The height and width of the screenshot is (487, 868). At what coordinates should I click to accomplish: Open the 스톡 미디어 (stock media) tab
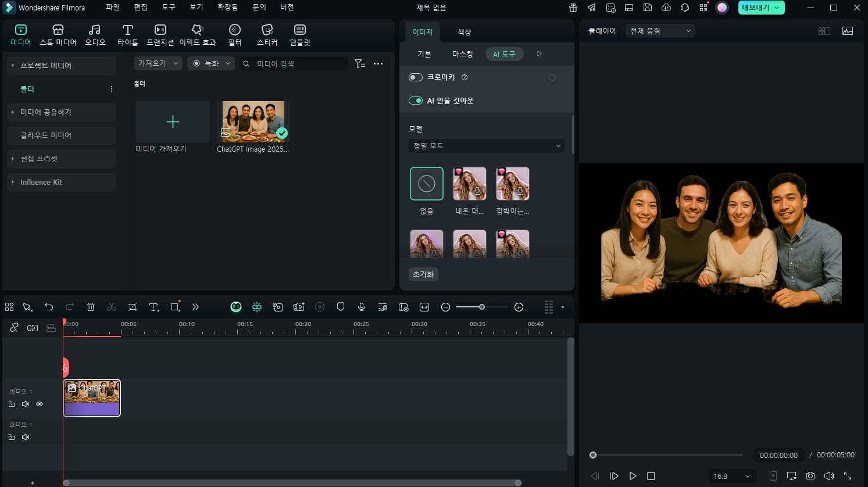(x=58, y=35)
